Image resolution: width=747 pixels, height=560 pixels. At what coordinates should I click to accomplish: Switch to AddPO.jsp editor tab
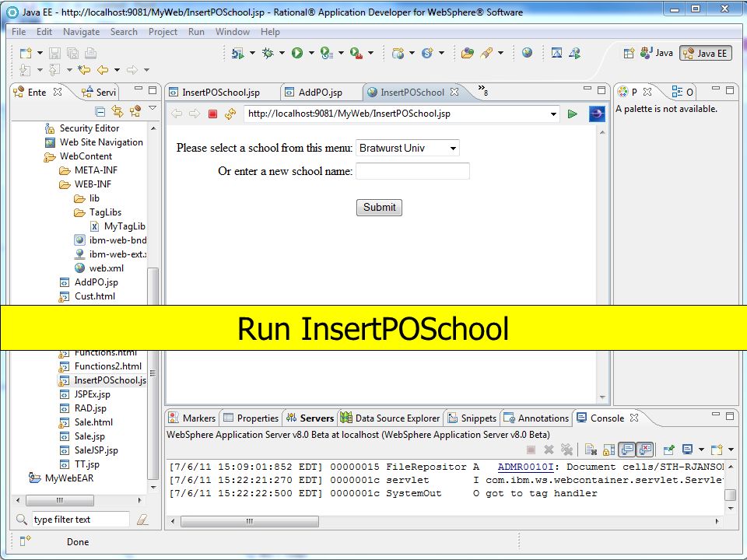pos(320,92)
